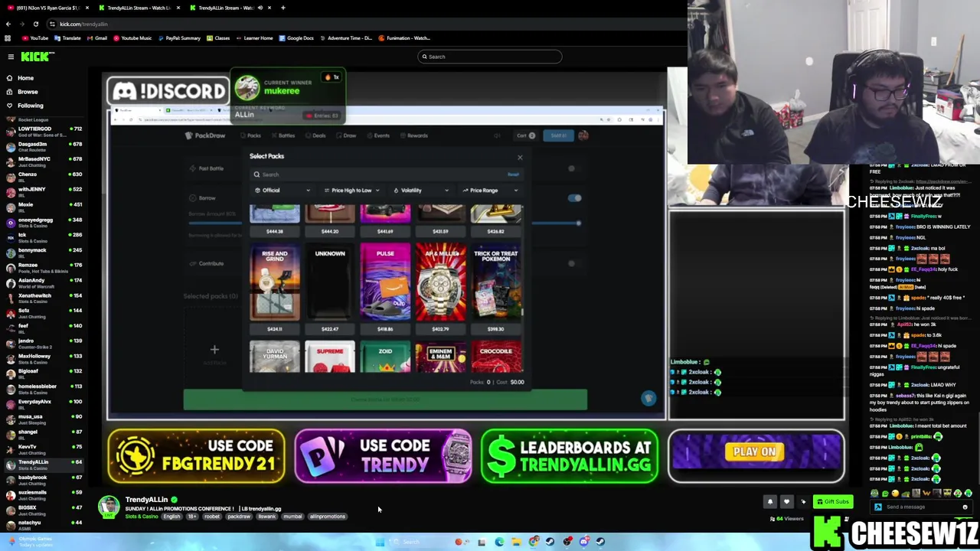
Task: Open LOWTIERGOD channel in sidebar
Action: tap(42, 132)
